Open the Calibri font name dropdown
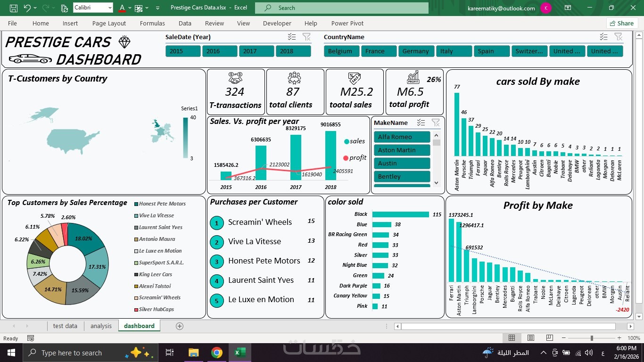The image size is (644, 362). [110, 8]
